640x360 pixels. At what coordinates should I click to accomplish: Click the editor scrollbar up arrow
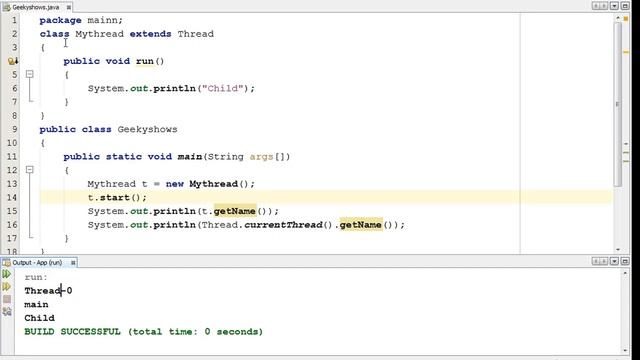point(618,18)
